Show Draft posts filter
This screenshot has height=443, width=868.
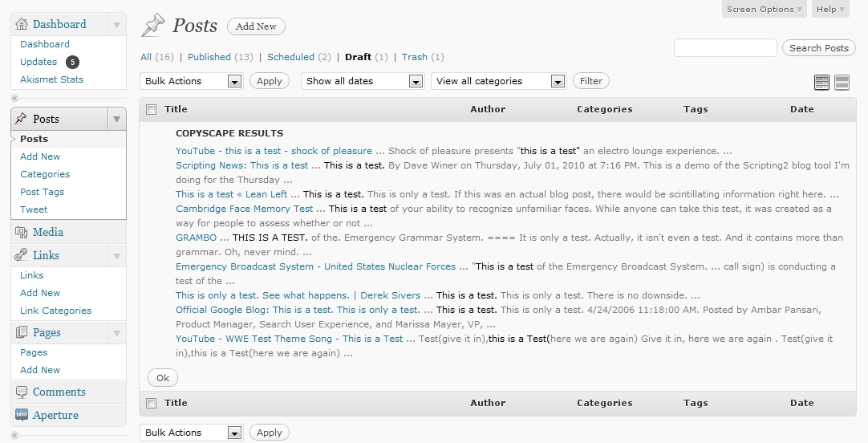click(358, 57)
